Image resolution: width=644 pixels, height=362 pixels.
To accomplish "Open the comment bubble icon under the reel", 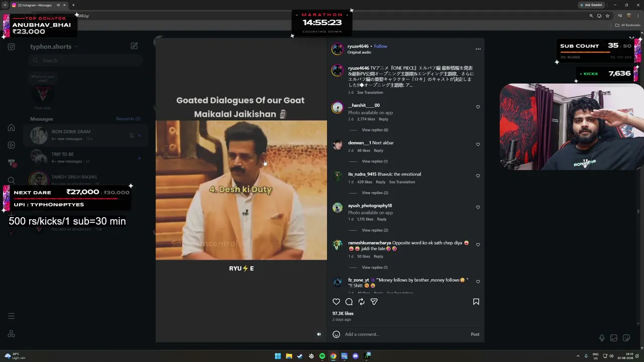I will click(x=349, y=302).
